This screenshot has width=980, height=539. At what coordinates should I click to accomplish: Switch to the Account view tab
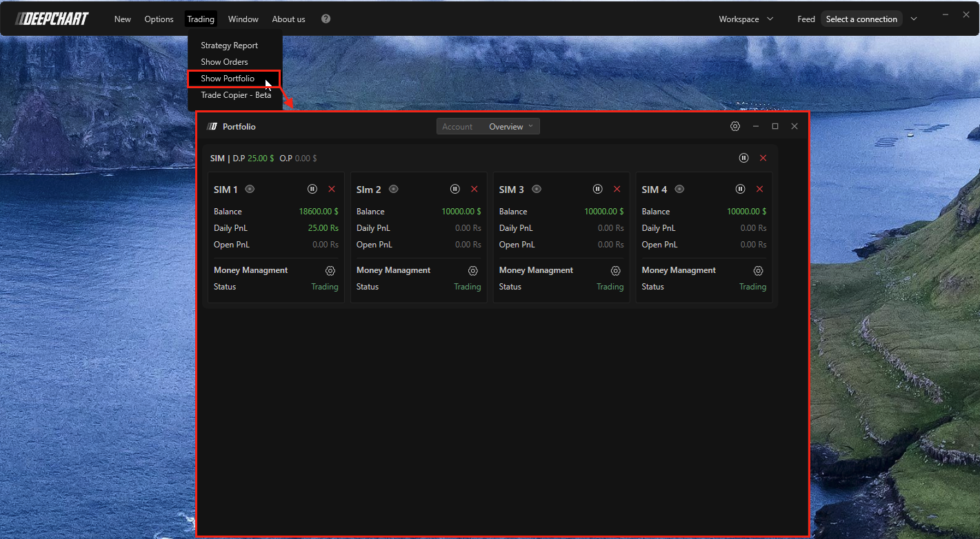(x=457, y=127)
